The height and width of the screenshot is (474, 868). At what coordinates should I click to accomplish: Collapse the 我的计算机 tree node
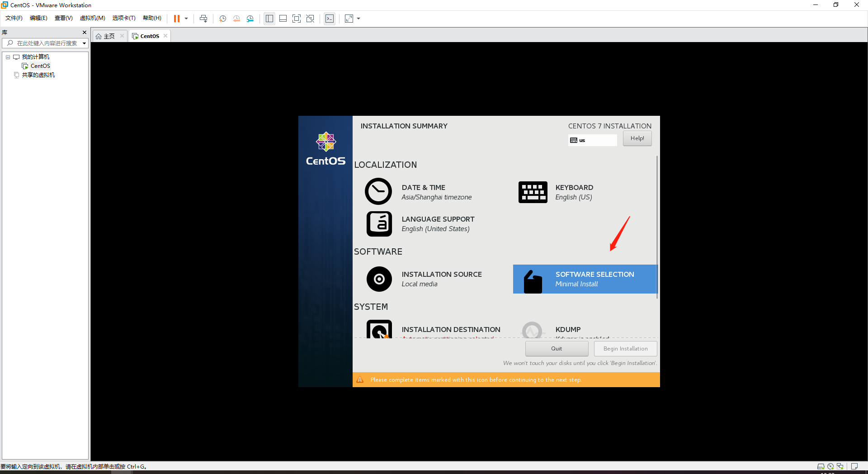click(8, 57)
